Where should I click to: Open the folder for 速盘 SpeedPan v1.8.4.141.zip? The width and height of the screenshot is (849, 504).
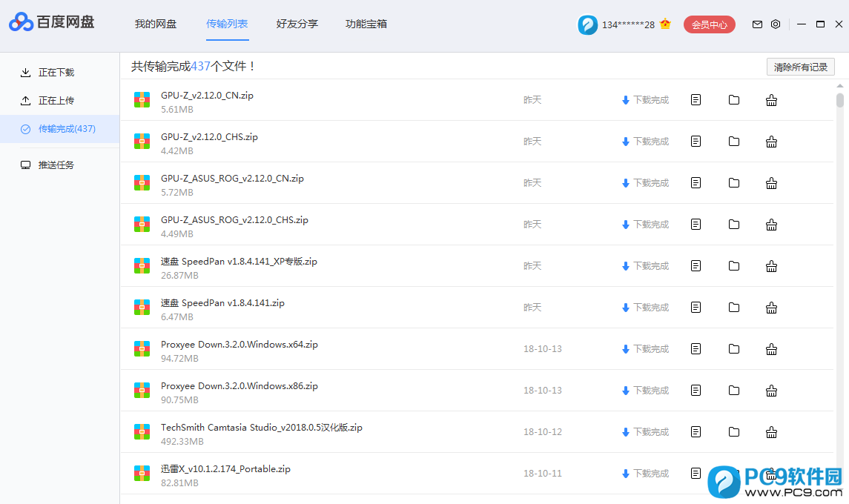coord(733,308)
